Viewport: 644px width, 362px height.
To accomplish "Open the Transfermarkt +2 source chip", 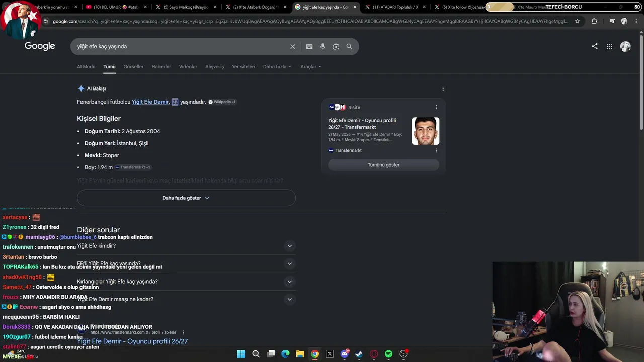I will pyautogui.click(x=133, y=167).
